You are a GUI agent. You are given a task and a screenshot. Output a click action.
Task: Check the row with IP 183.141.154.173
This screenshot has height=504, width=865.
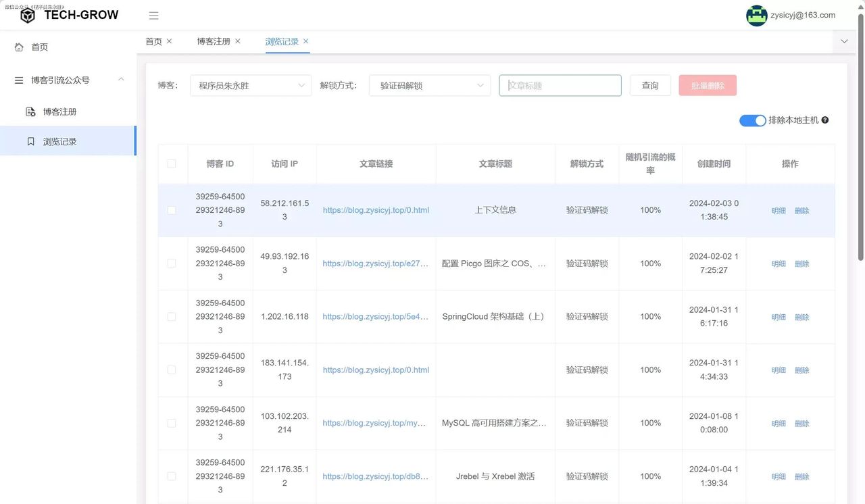(172, 370)
